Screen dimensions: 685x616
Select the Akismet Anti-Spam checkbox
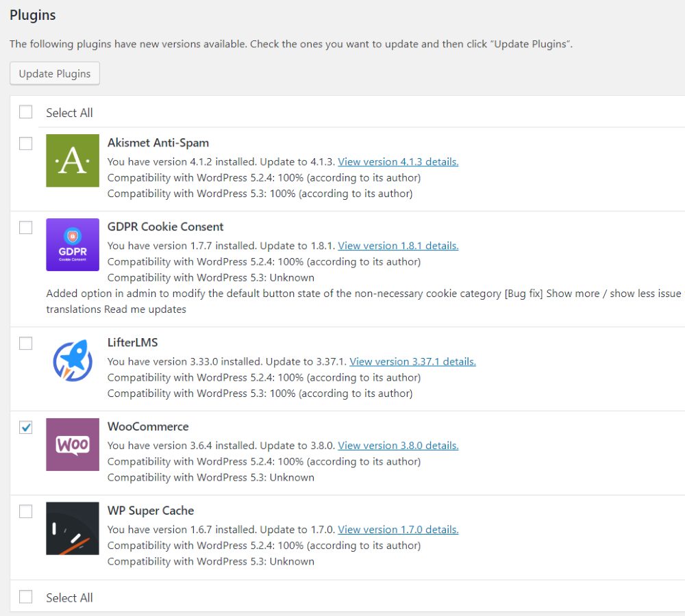(26, 143)
